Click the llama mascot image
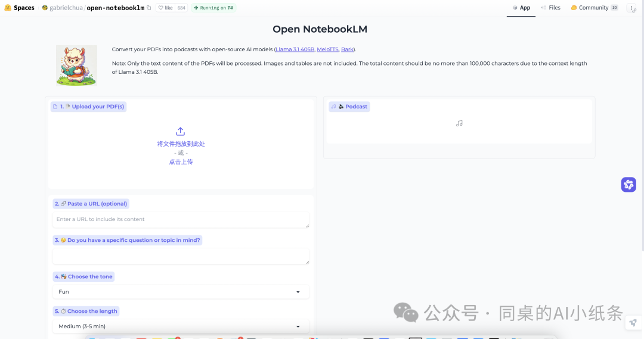The height and width of the screenshot is (339, 644). click(76, 66)
